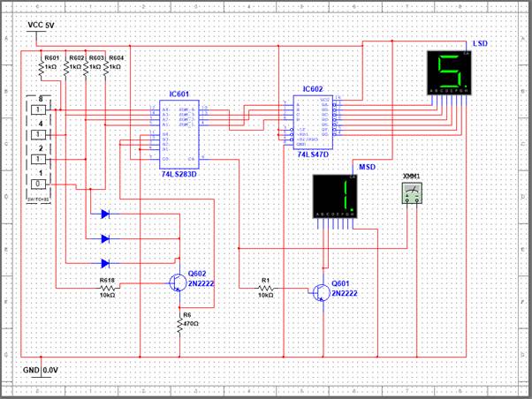Select transistor Q602 2N2222

[x=178, y=283]
